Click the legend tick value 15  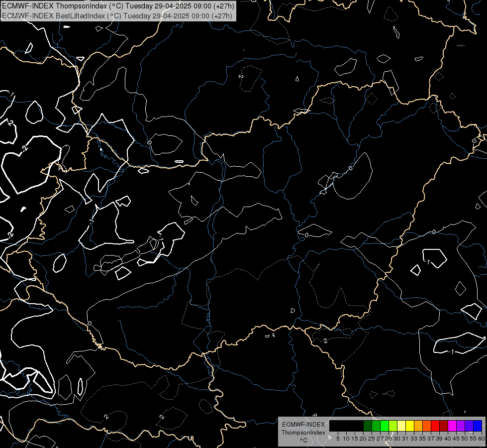pos(355,439)
